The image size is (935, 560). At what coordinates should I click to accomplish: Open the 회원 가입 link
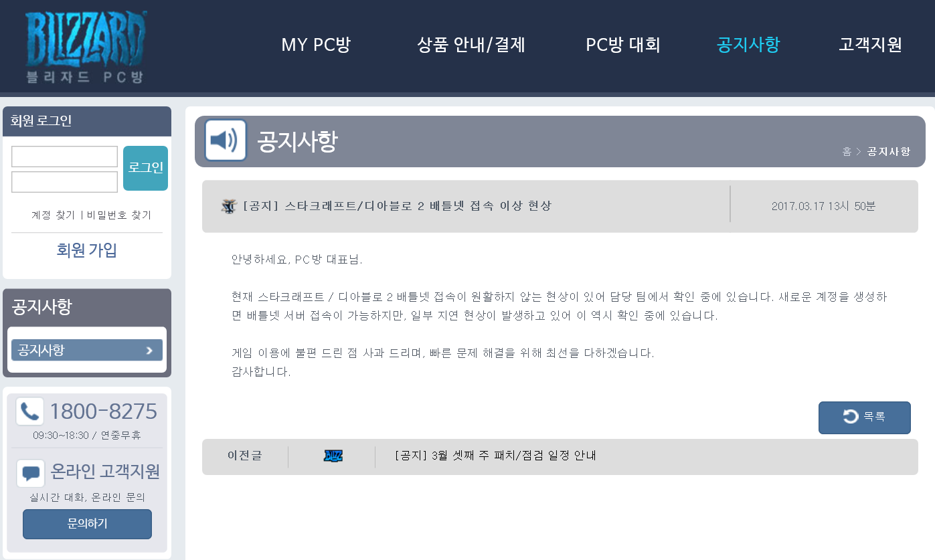tap(87, 250)
